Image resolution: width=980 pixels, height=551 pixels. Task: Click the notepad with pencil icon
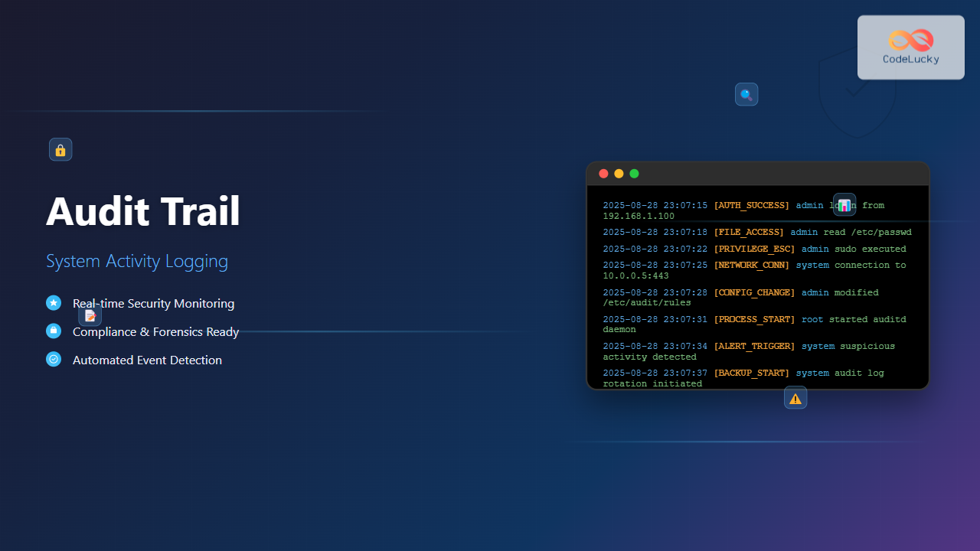pos(90,315)
